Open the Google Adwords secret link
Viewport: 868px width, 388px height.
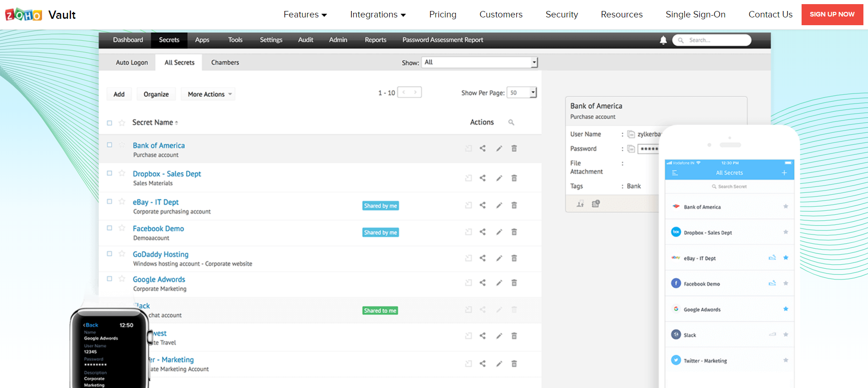[159, 279]
